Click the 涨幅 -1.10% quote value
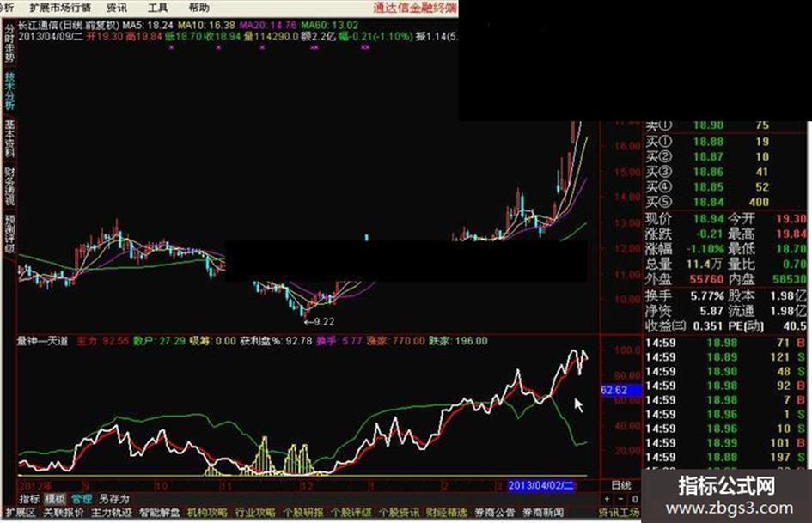 coord(705,248)
